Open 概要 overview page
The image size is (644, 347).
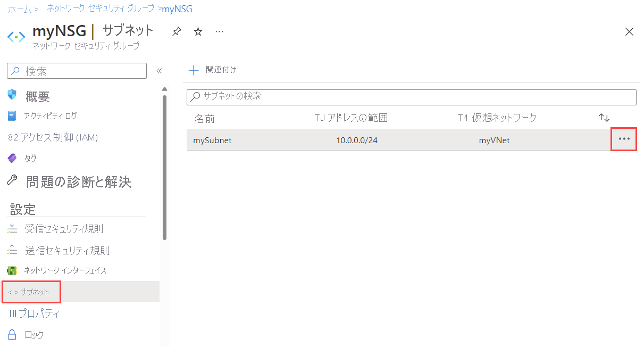point(38,96)
